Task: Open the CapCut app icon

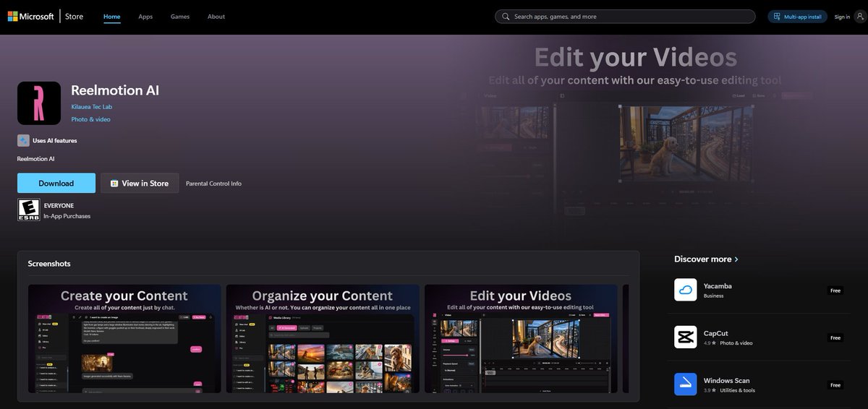Action: pyautogui.click(x=685, y=337)
